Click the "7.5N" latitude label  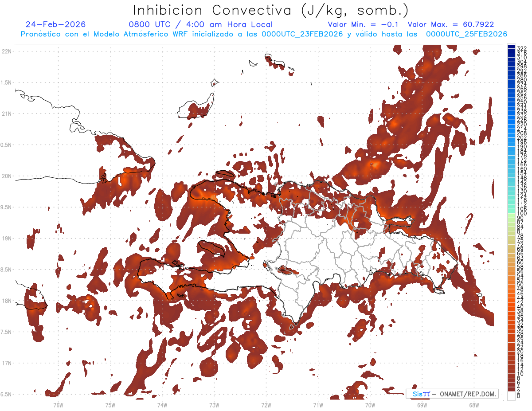coord(6,332)
